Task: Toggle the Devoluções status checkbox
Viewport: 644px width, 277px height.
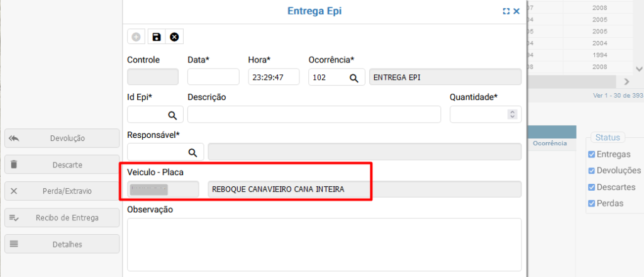Action: coord(591,171)
